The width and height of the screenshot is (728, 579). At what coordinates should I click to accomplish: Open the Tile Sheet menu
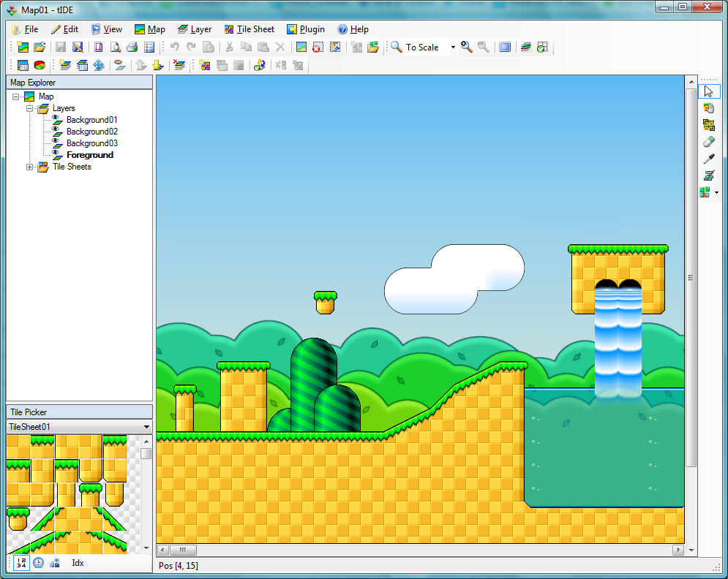[x=249, y=29]
